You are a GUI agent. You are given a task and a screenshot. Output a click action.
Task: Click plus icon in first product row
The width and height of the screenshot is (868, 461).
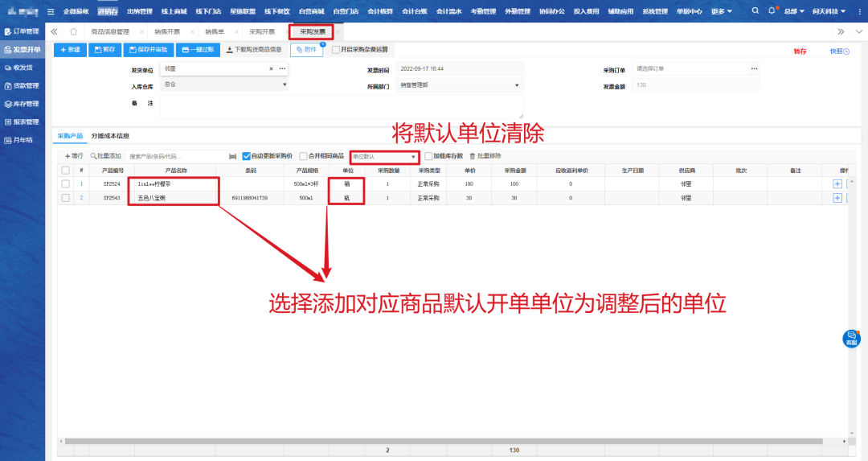[x=837, y=184]
